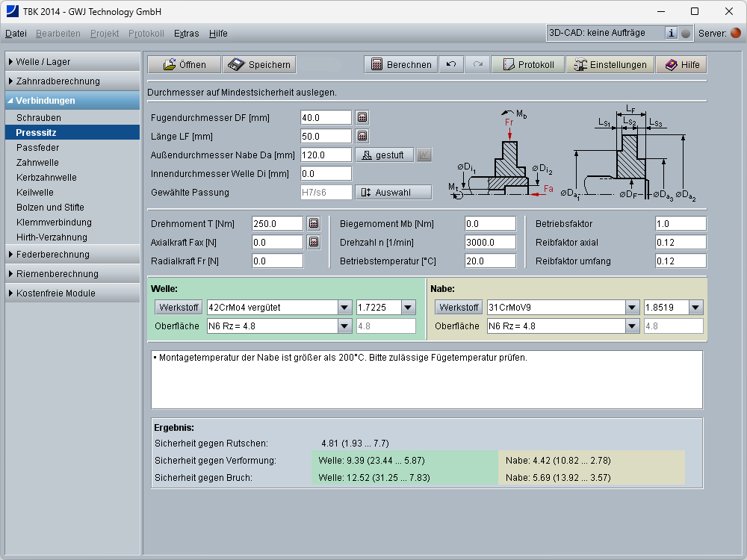This screenshot has height=560, width=747.
Task: Click the red Server status indicator
Action: (736, 33)
